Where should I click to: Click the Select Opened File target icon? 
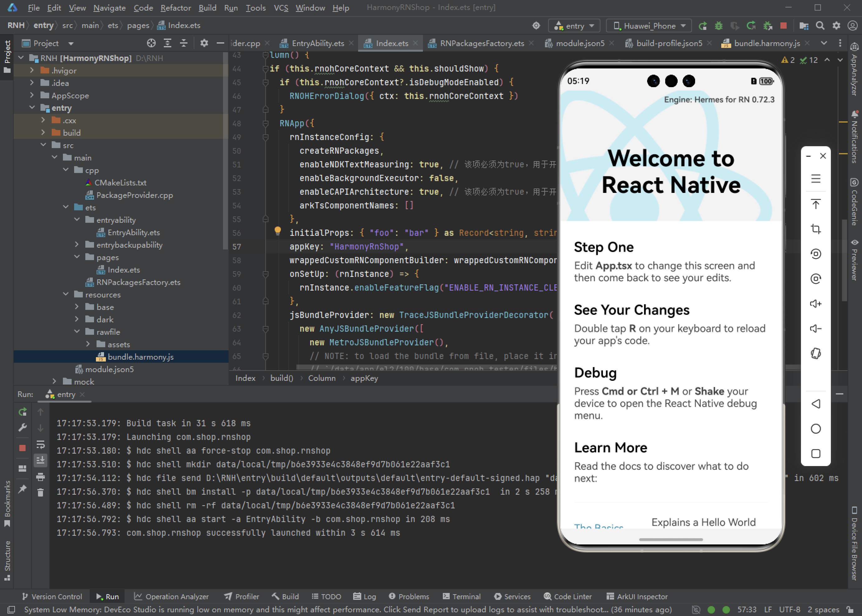(x=151, y=43)
